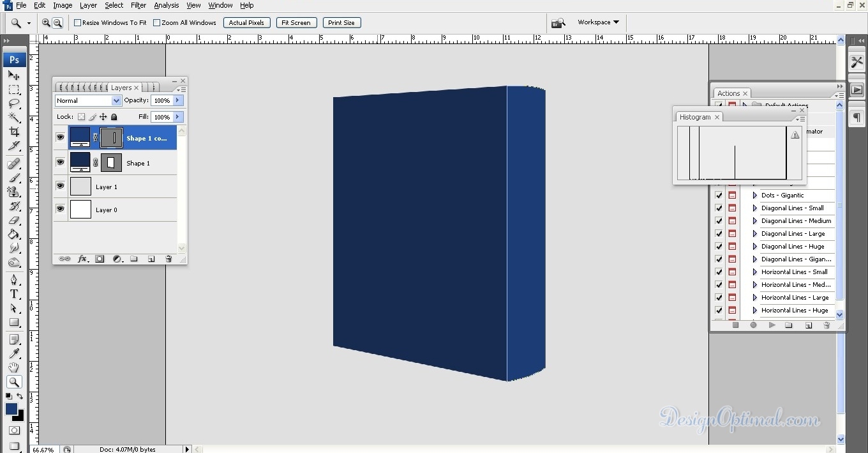The height and width of the screenshot is (453, 868).
Task: Select the Shape 1 layer thumbnail
Action: [80, 162]
